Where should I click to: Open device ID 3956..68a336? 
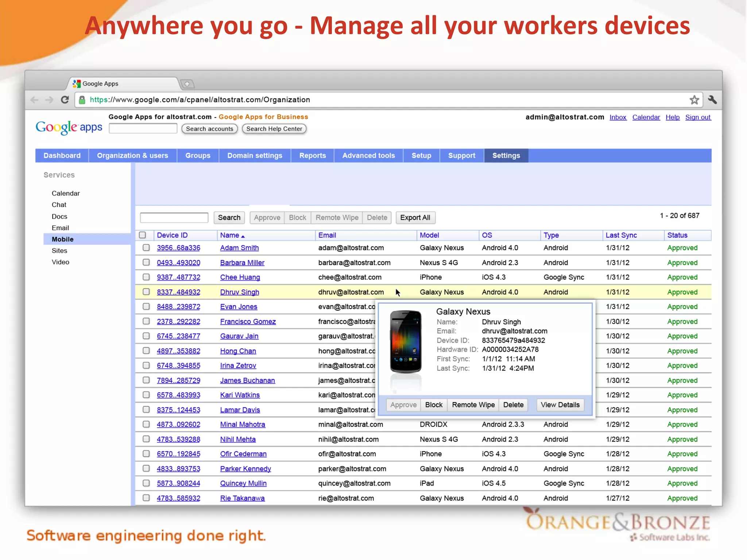178,248
